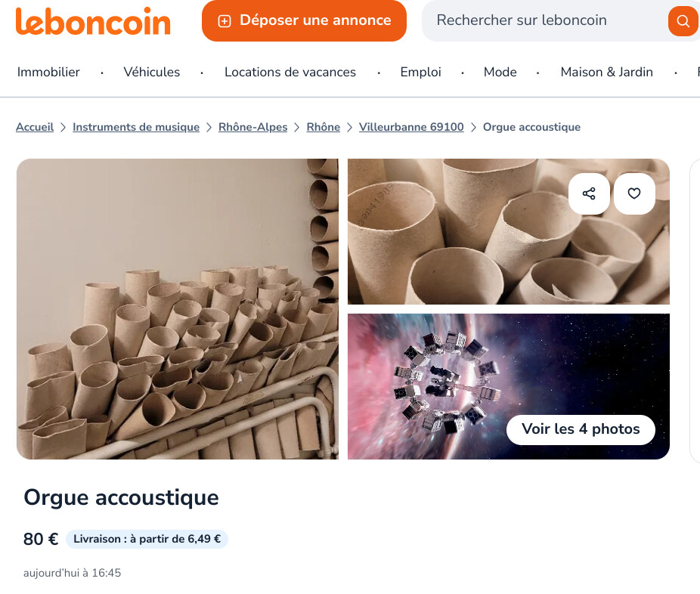The width and height of the screenshot is (700, 594).
Task: Open Instruments de musique breadcrumb
Action: [x=136, y=127]
